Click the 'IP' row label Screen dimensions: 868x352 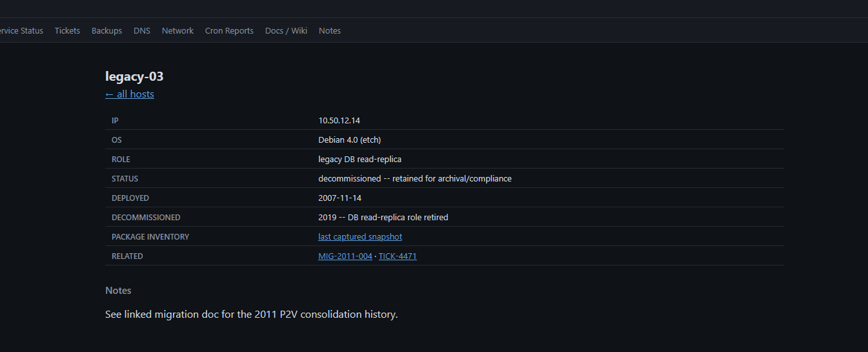tap(115, 120)
